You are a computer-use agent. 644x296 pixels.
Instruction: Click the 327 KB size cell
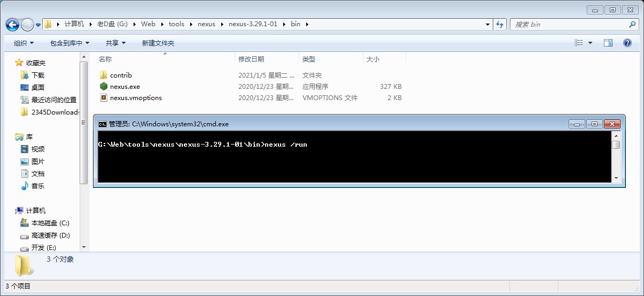pyautogui.click(x=391, y=86)
